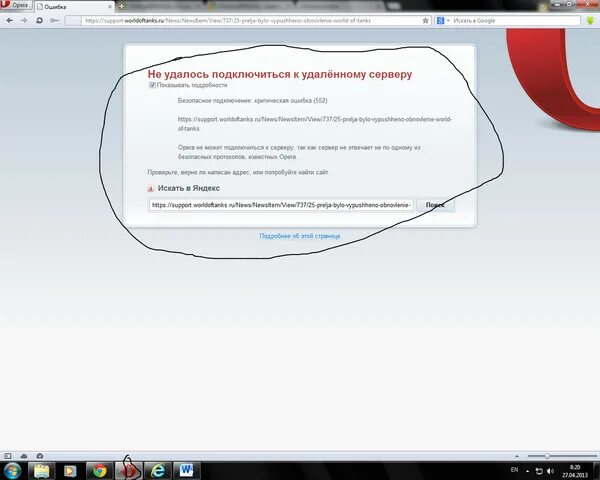Open downloads green arrow icon
Image resolution: width=600 pixels, height=480 pixels.
(590, 21)
